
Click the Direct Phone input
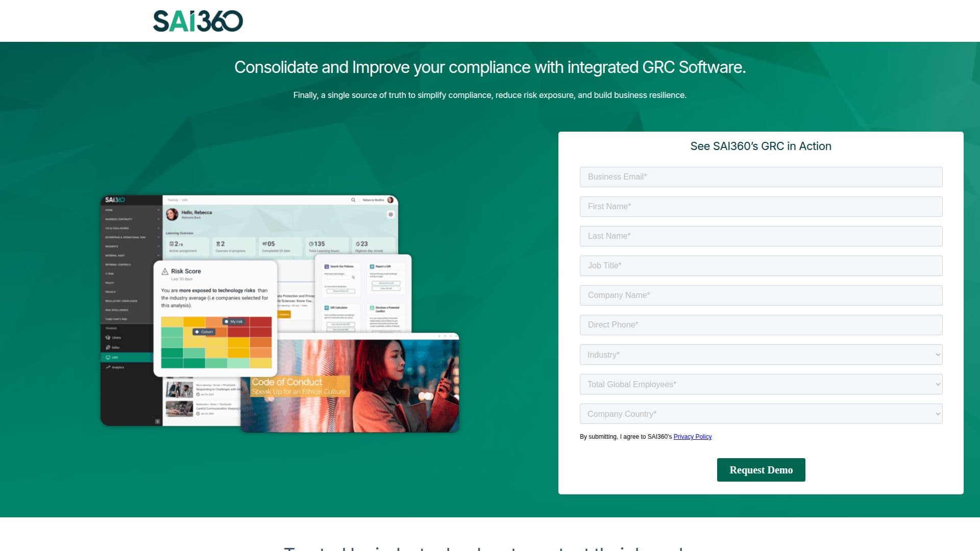coord(761,325)
